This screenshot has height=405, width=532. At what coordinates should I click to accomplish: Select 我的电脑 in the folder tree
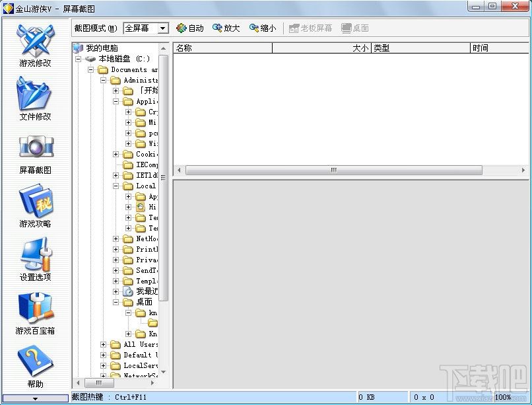pyautogui.click(x=101, y=48)
